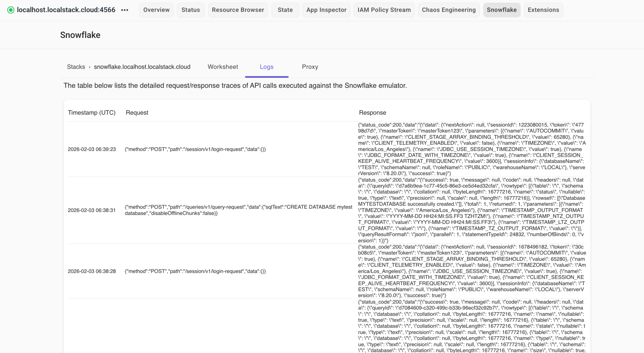Switch to the Proxy tab
Viewport: 644px width, 353px height.
tap(310, 67)
